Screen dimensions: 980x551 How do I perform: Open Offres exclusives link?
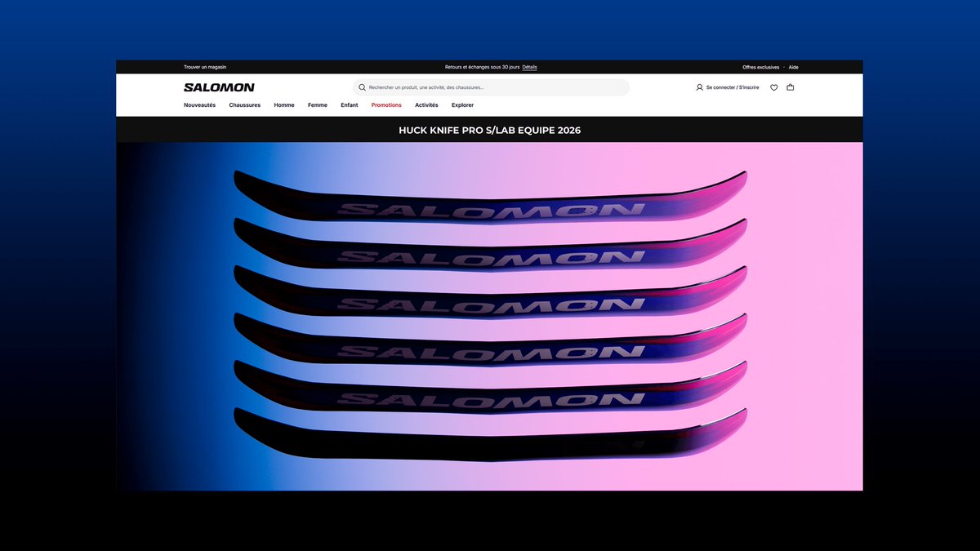point(761,67)
